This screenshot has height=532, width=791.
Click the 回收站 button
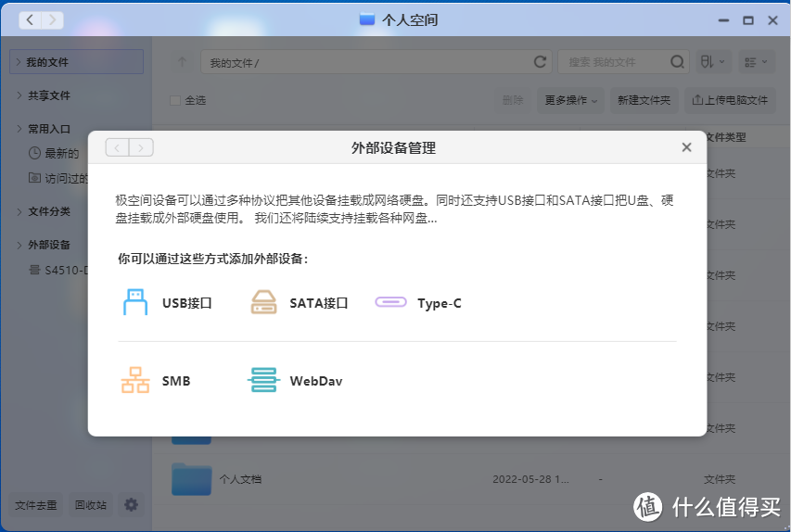pyautogui.click(x=91, y=505)
